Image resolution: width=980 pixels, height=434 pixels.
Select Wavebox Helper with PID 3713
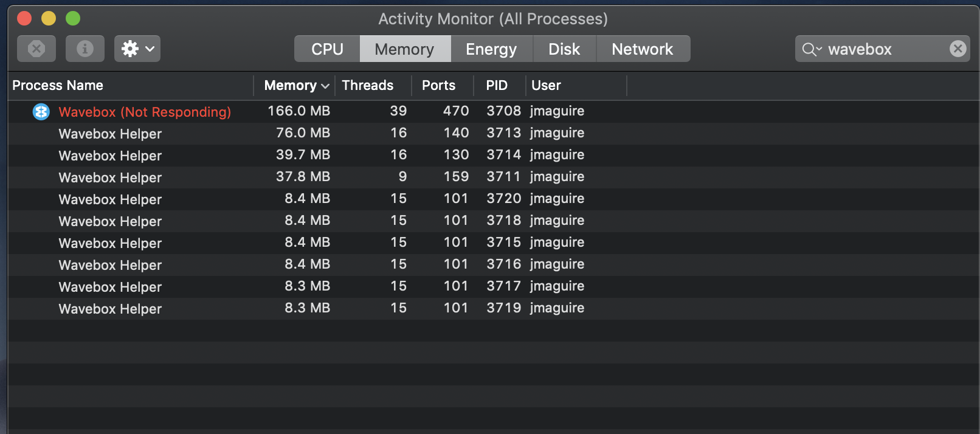(x=493, y=134)
